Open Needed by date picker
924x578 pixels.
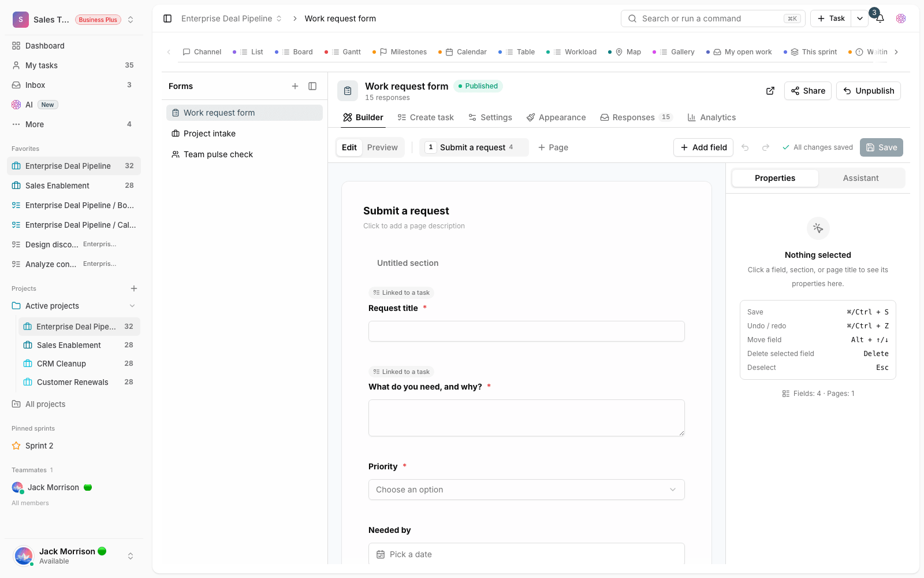527,554
